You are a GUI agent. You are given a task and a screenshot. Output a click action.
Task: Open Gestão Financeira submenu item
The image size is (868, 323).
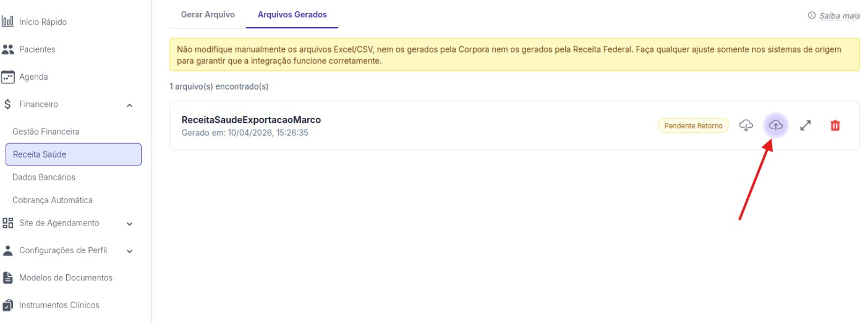(46, 132)
